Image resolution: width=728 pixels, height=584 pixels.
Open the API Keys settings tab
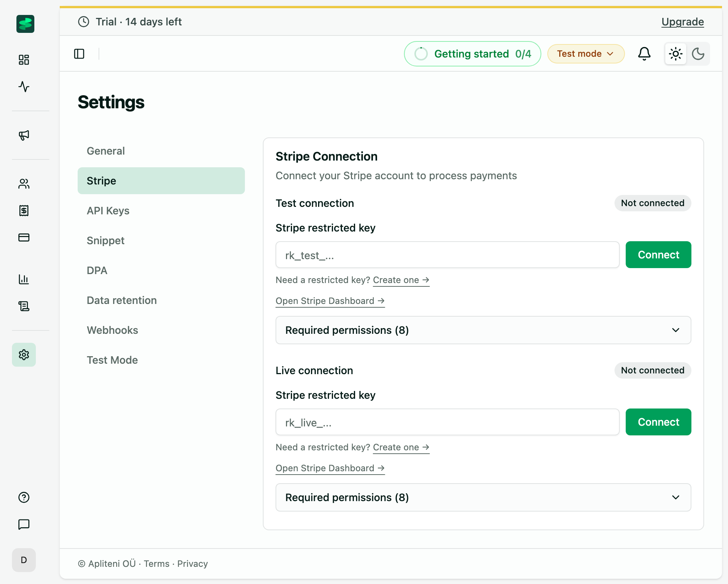[161, 211]
